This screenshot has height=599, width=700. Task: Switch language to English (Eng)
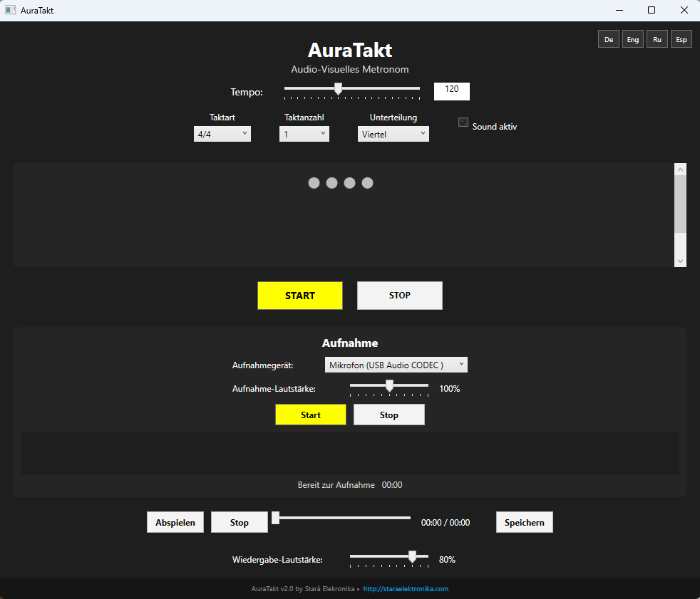click(x=632, y=39)
